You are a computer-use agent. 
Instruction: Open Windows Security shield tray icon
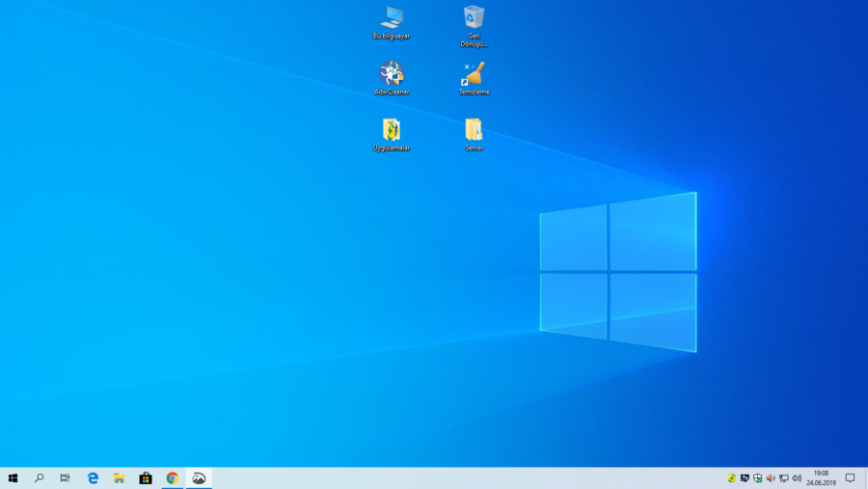pos(758,478)
